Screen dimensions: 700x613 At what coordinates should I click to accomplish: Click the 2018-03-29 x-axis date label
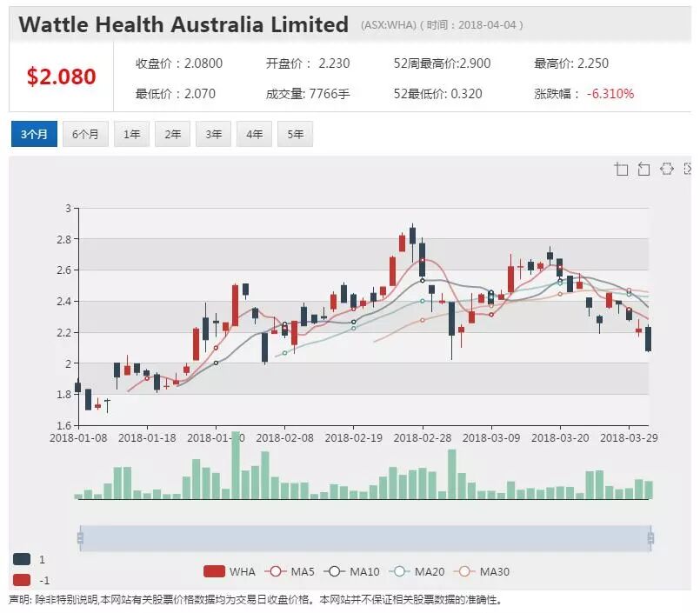(629, 437)
